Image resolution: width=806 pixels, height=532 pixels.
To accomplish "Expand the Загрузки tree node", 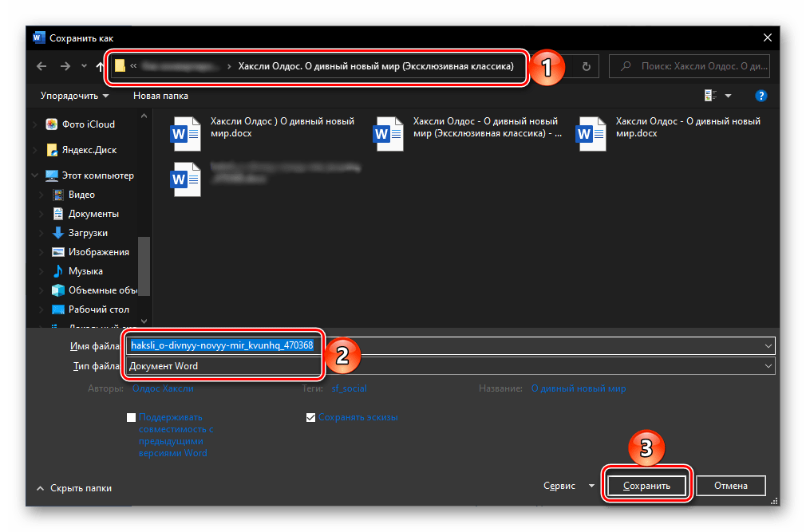I will [41, 233].
